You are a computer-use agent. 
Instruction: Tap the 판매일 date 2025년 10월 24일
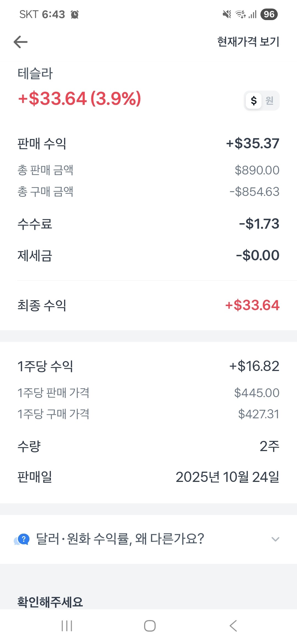tap(227, 477)
